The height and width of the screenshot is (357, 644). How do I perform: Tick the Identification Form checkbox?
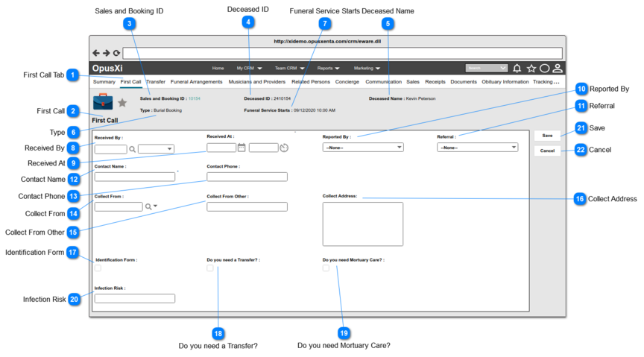coord(98,268)
